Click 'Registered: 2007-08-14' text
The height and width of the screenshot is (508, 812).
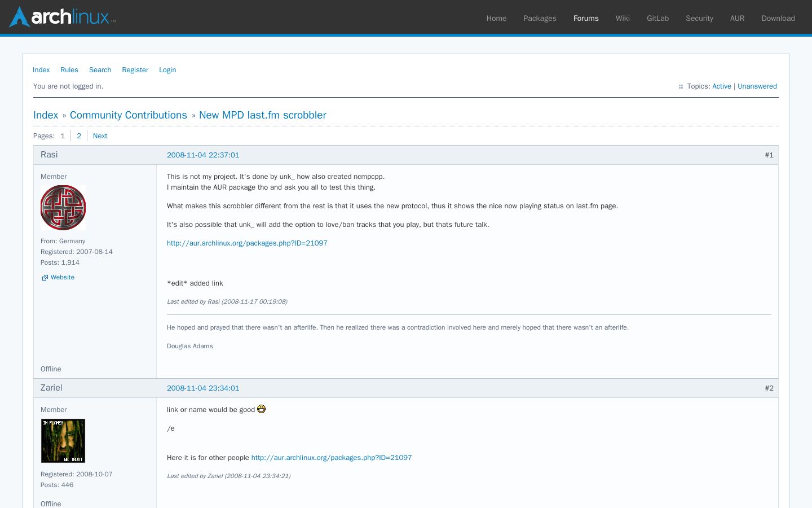pyautogui.click(x=77, y=252)
